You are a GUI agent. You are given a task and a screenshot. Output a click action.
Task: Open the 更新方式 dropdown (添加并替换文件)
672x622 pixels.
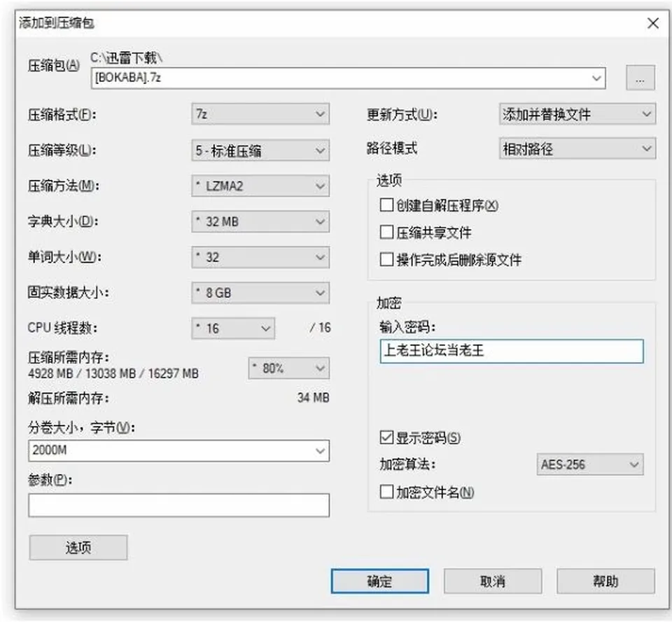coord(577,114)
